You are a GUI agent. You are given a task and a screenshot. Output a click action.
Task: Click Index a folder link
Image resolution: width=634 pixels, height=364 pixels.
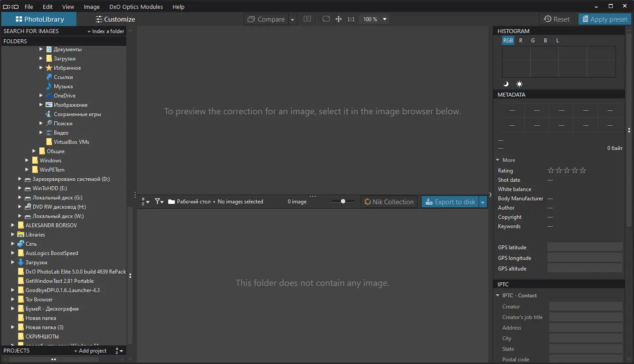click(x=106, y=31)
